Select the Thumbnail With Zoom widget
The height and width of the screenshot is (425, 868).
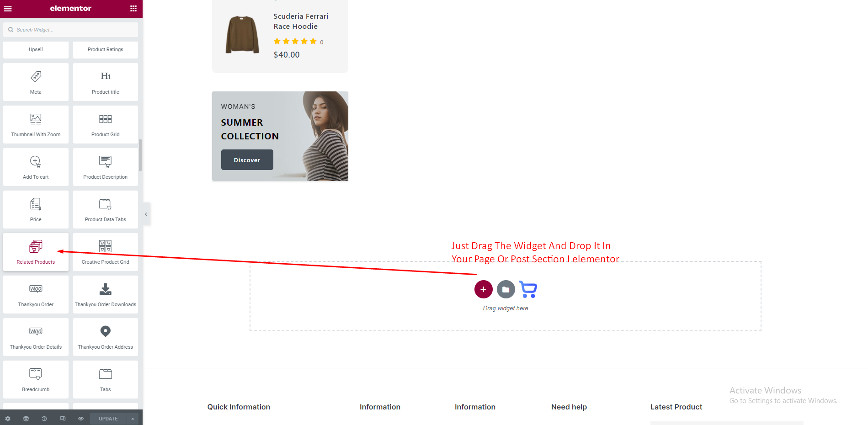[36, 124]
